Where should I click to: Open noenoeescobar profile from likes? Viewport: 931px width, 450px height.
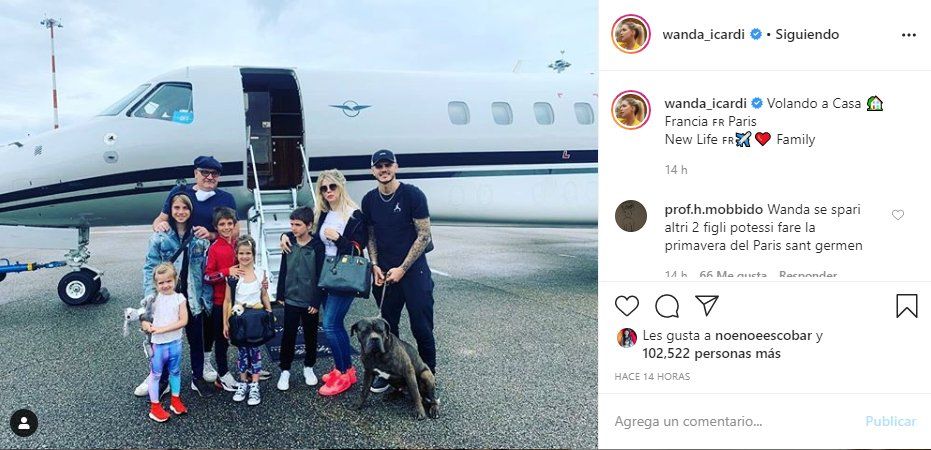pos(763,335)
